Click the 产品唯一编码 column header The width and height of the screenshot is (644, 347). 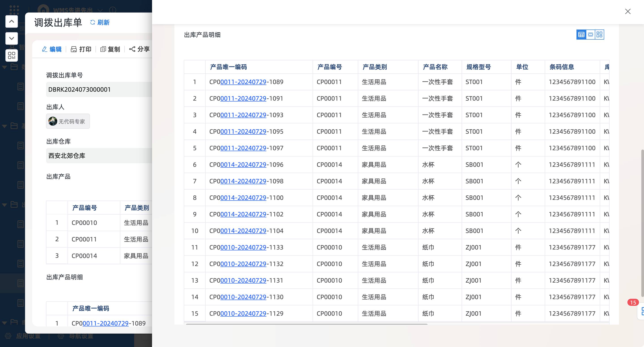(x=228, y=67)
